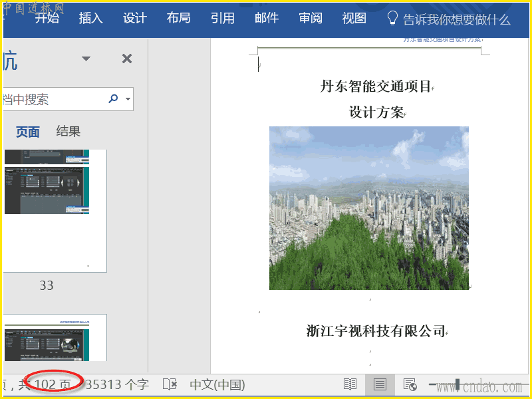Open the 开始 ribbon tab
532x399 pixels.
coord(47,18)
